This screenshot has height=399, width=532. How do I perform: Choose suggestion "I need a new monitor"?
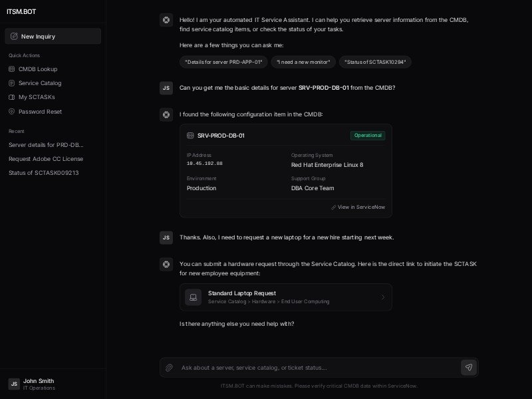click(x=303, y=62)
